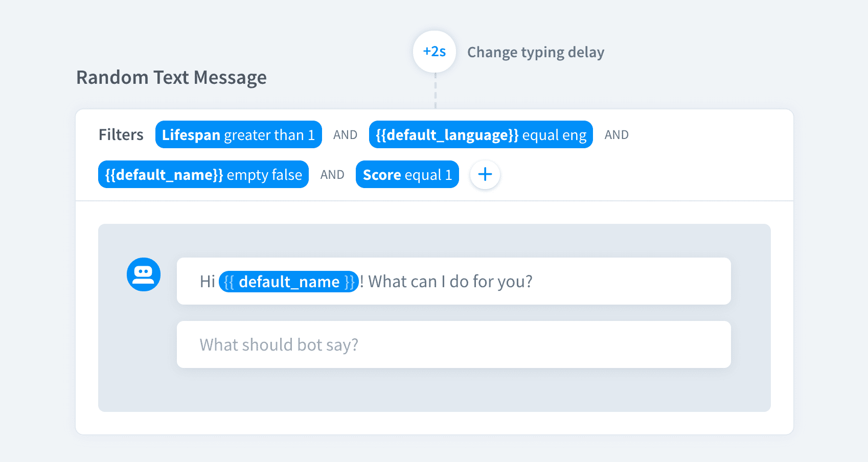Open the Lifespan greater than 1 filter
The width and height of the screenshot is (868, 462).
coord(238,135)
